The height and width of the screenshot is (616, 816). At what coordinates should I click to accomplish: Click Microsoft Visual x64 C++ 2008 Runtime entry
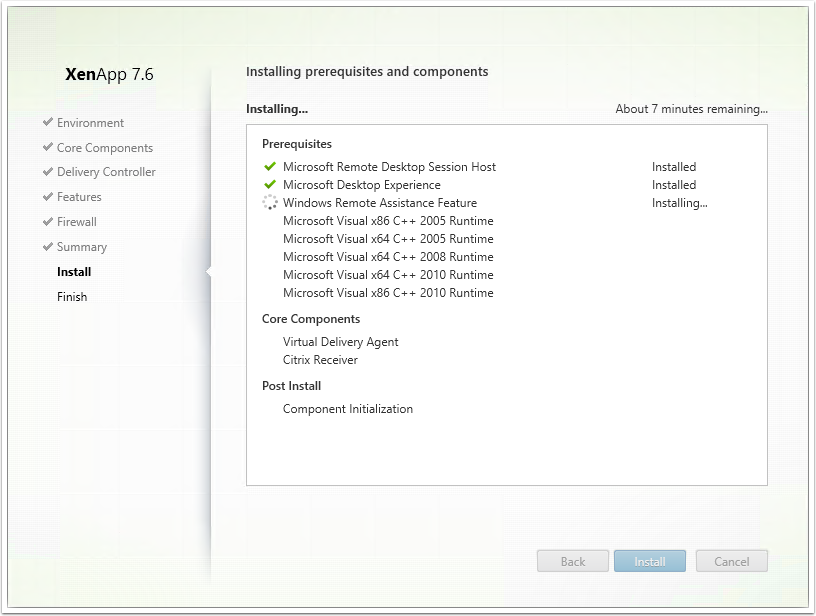click(388, 257)
